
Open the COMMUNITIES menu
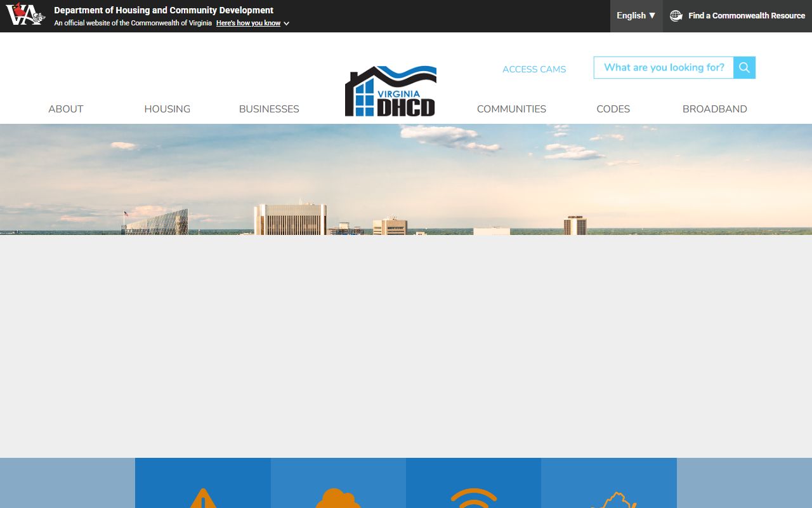511,109
